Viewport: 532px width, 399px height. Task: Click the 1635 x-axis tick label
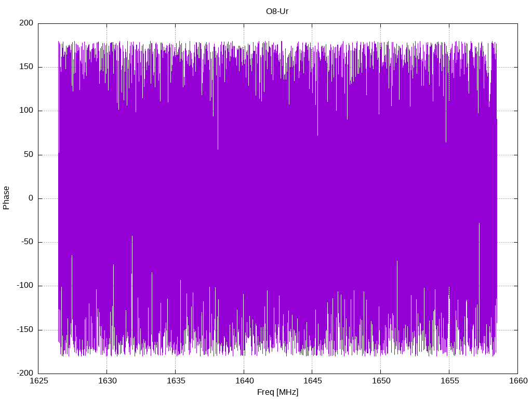[x=176, y=380]
